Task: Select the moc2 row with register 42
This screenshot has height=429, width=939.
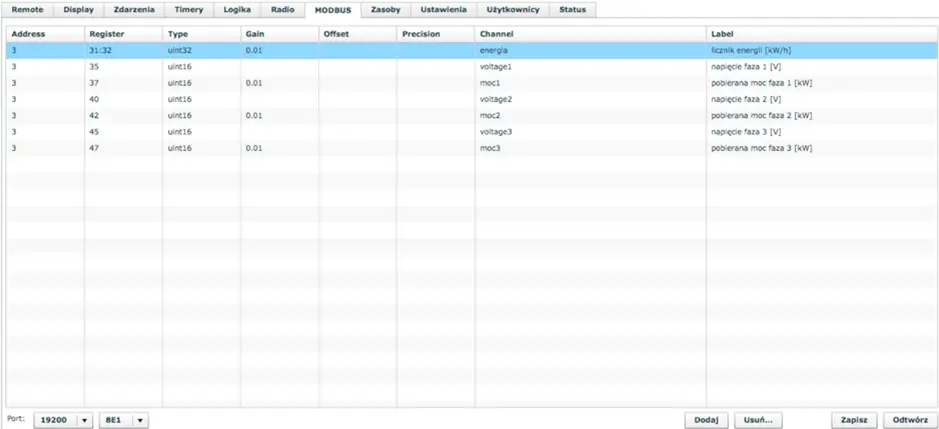Action: point(490,115)
